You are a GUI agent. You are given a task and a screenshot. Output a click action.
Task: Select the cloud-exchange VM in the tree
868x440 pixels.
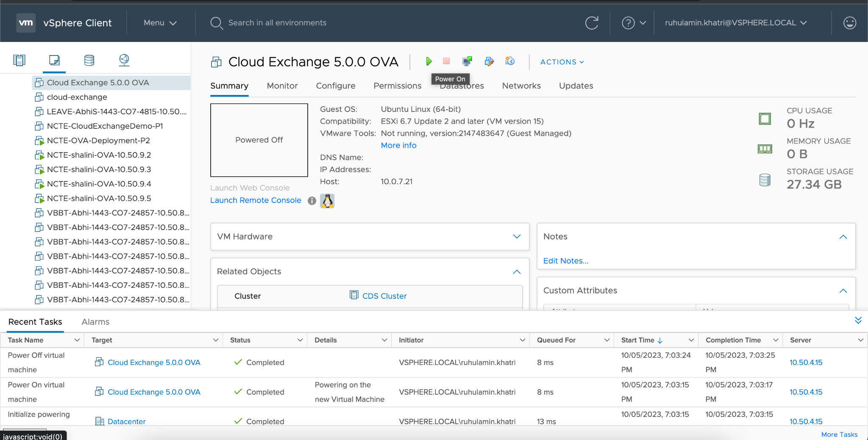77,97
